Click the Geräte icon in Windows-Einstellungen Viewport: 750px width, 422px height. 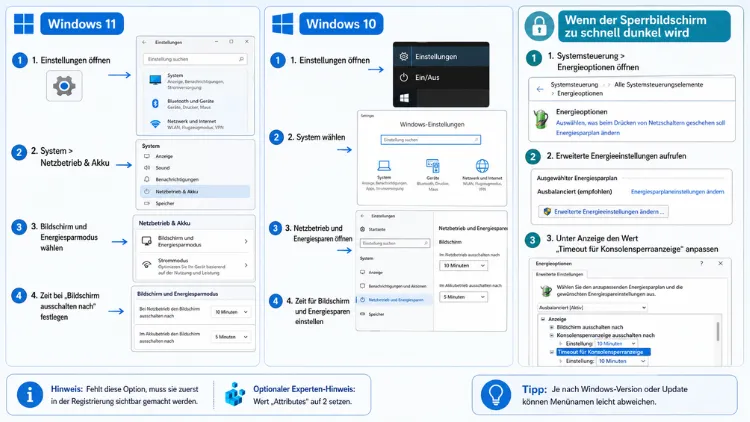[x=432, y=166]
